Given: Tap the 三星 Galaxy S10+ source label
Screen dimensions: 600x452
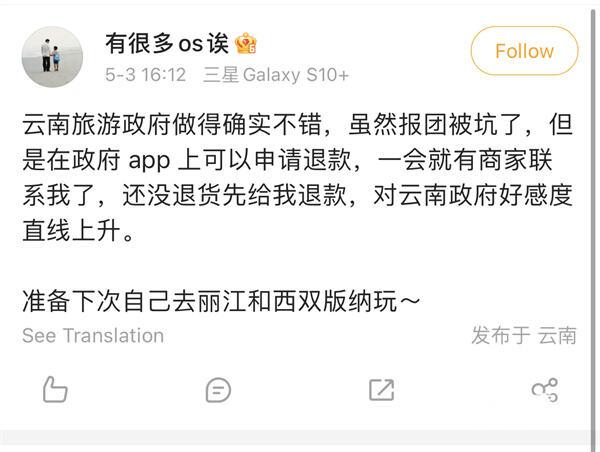Looking at the screenshot, I should (276, 75).
